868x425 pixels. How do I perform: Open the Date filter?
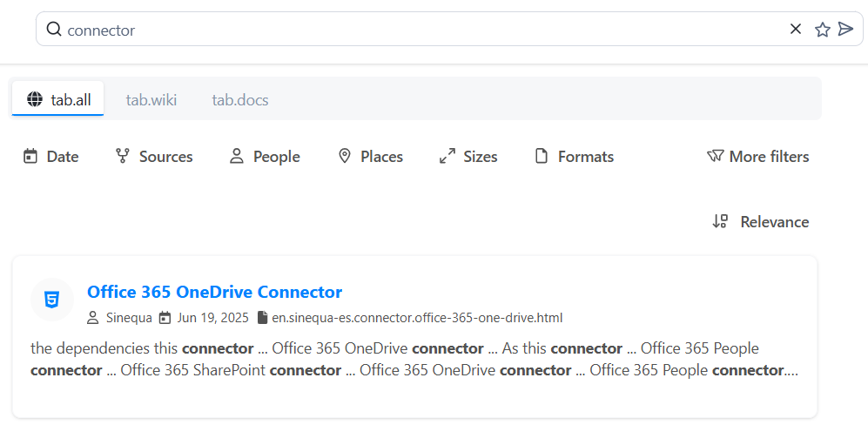click(50, 157)
